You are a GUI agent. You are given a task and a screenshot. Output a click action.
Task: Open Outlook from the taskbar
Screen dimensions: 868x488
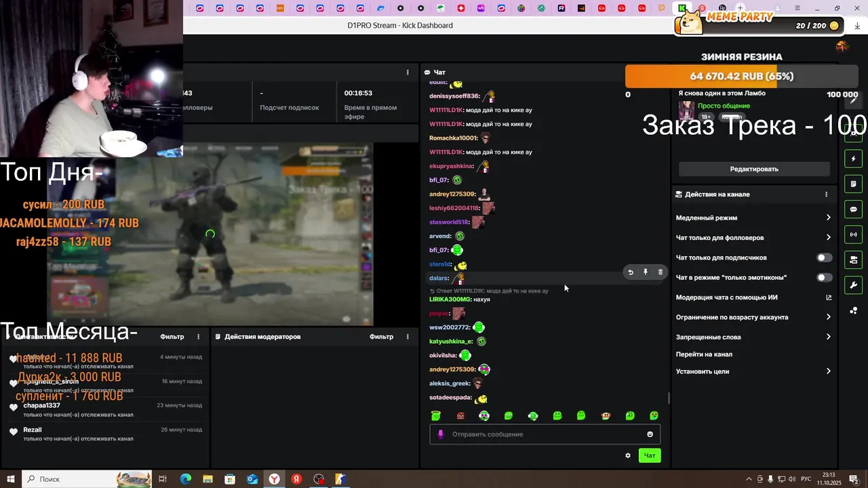click(252, 479)
